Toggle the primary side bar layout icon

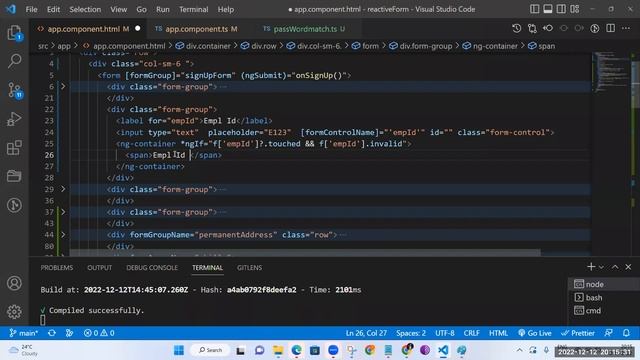534,9
